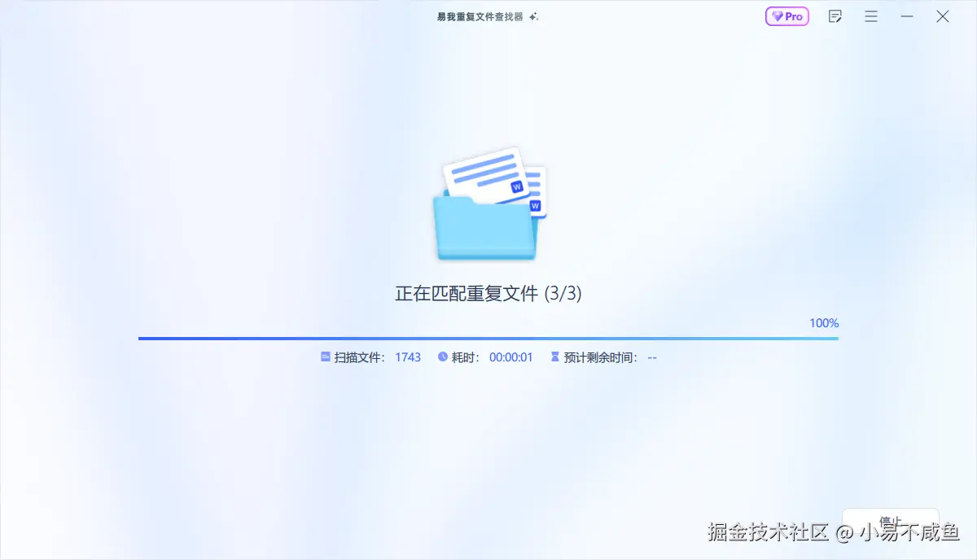Click the scanned count 1743

tap(408, 357)
